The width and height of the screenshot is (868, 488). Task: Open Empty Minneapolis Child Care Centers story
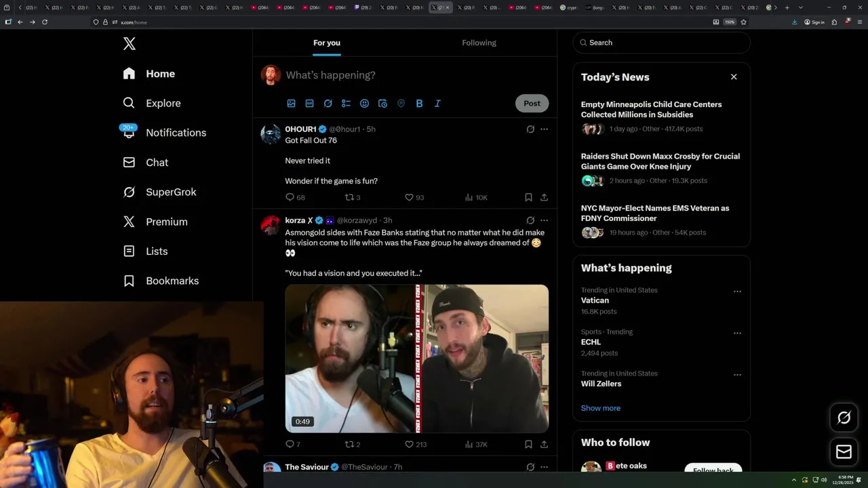[x=661, y=117]
